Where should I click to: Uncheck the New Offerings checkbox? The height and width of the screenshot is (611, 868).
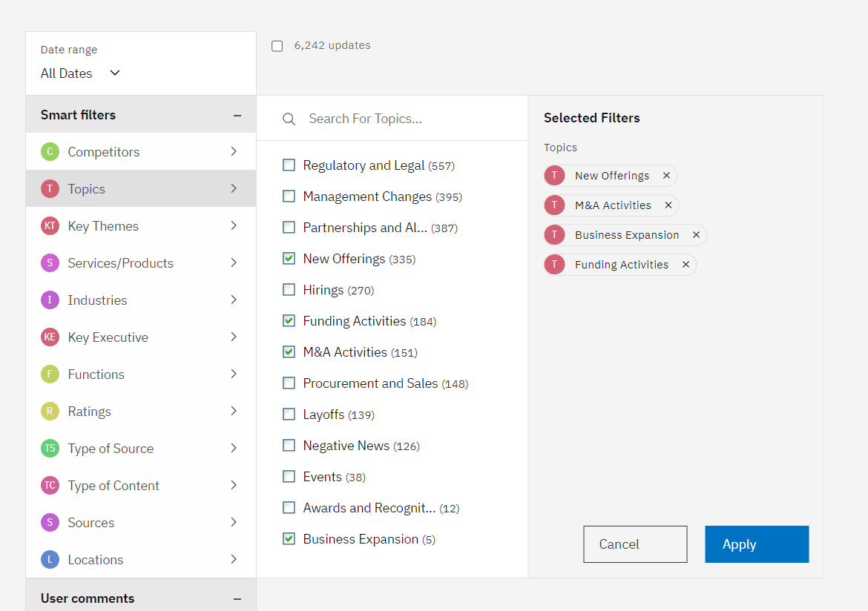(289, 259)
